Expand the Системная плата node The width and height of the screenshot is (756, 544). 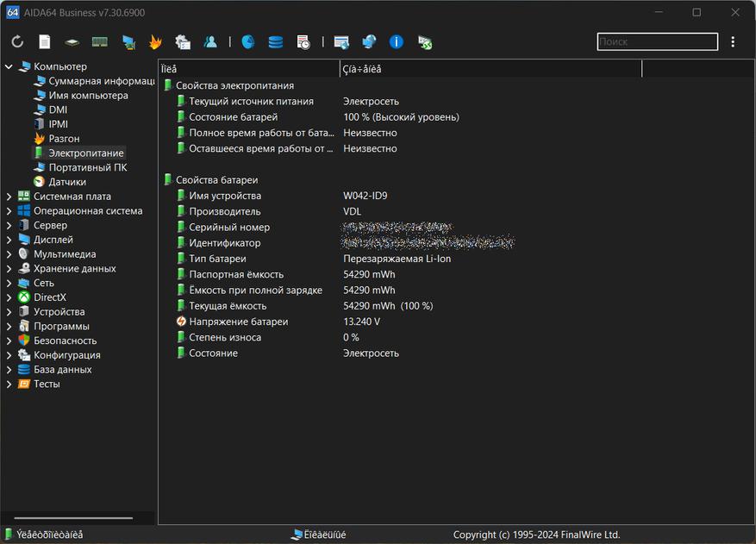9,197
